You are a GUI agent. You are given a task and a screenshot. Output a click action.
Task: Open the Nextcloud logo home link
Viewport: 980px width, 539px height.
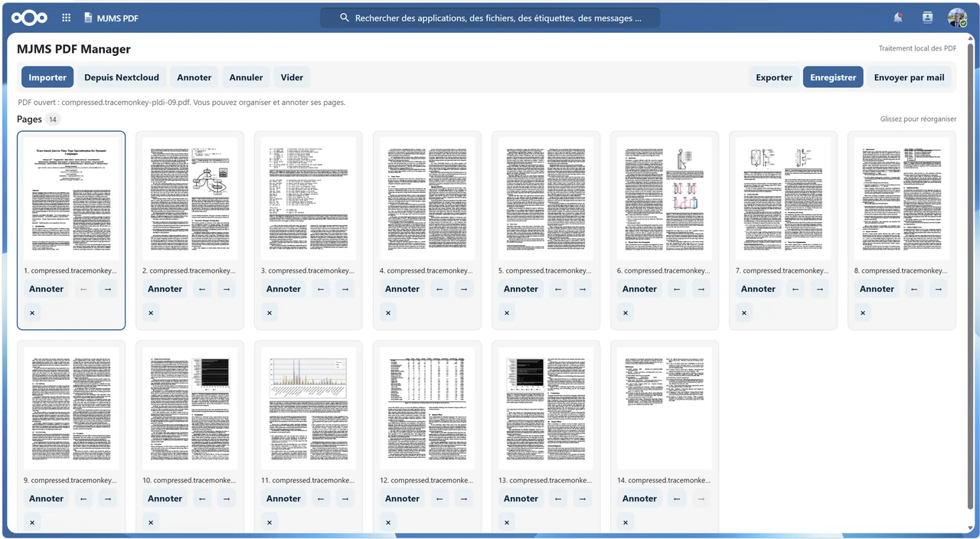(31, 18)
